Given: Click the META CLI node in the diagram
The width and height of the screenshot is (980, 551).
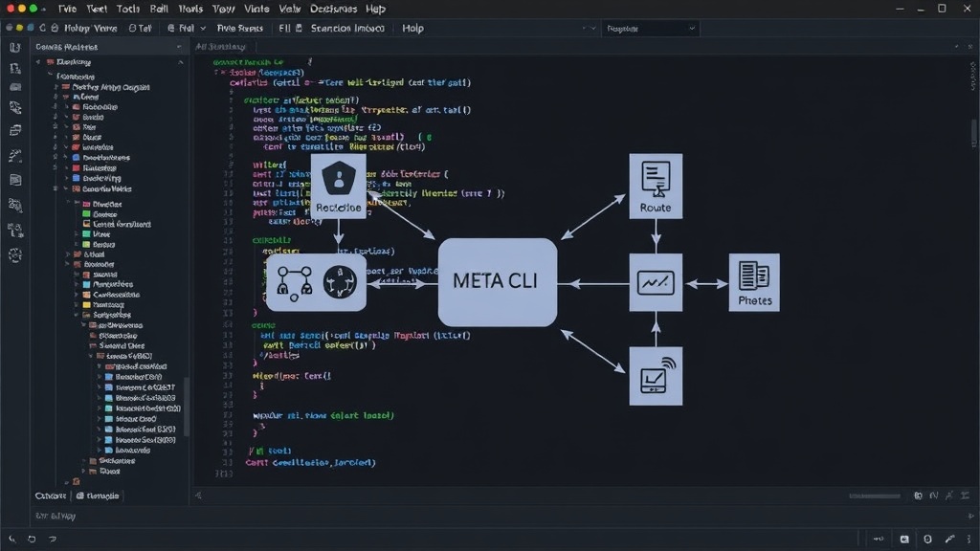Looking at the screenshot, I should (x=498, y=282).
